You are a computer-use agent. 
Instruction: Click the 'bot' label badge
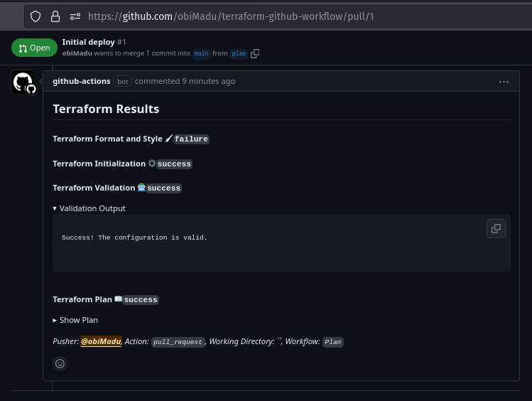[x=122, y=82]
